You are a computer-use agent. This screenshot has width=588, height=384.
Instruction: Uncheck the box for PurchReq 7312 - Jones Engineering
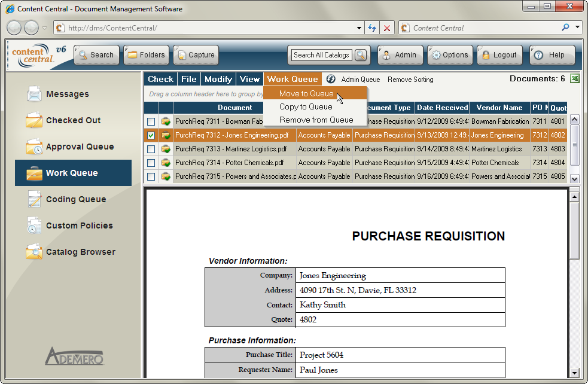point(151,135)
